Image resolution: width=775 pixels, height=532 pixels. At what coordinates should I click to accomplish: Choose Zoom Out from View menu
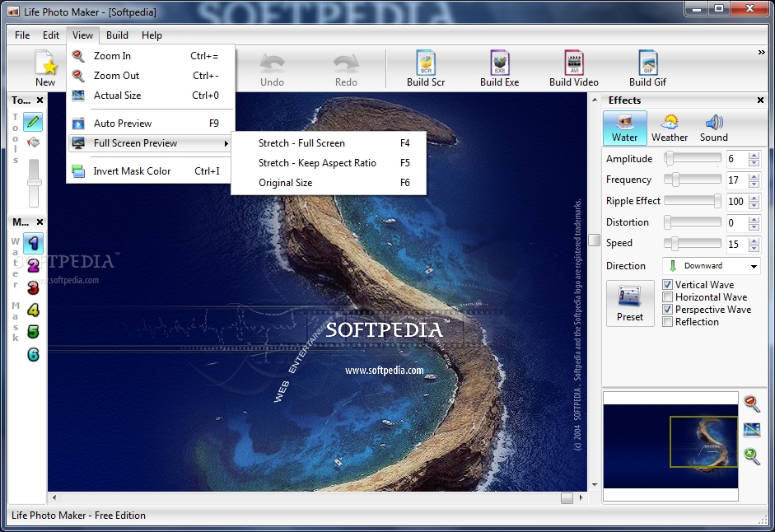pos(151,76)
